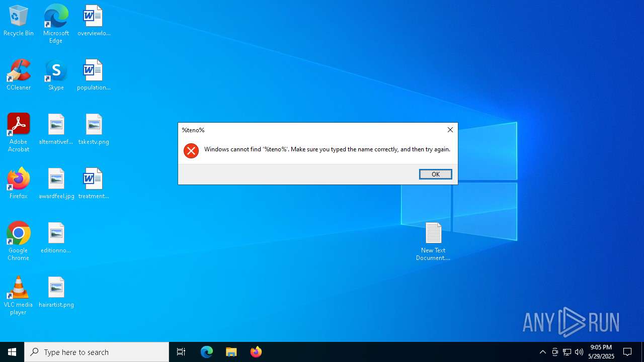Viewport: 644px width, 362px height.
Task: Open the notification center icon
Action: click(628, 352)
